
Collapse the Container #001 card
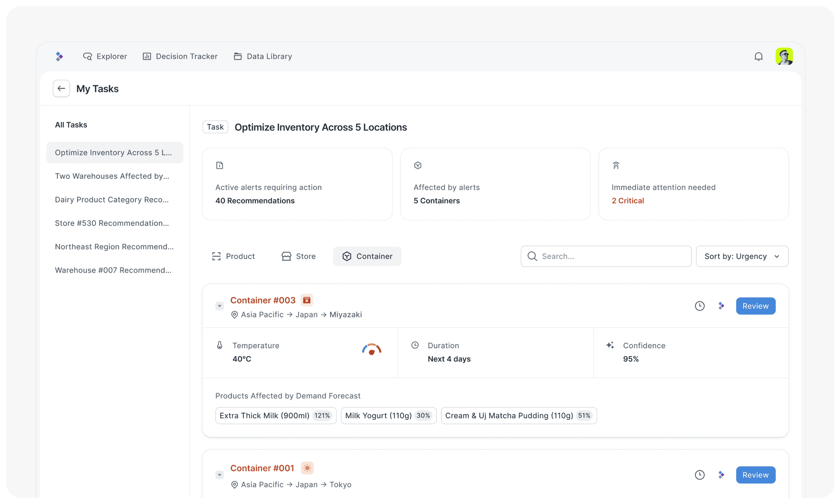[220, 475]
